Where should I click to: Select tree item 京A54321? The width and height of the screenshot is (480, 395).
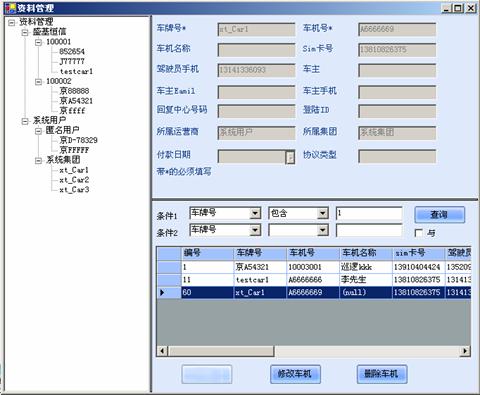[x=76, y=101]
